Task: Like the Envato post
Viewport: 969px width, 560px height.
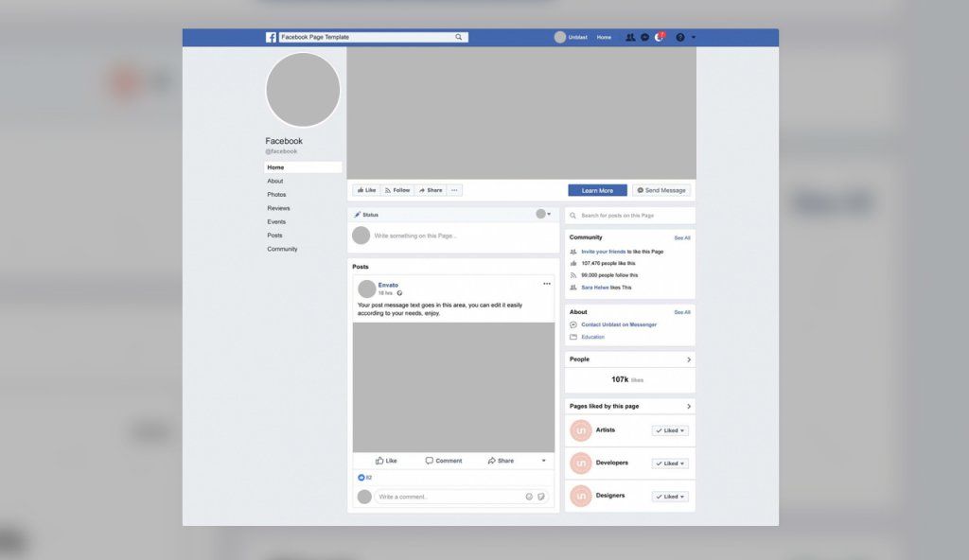Action: 386,461
